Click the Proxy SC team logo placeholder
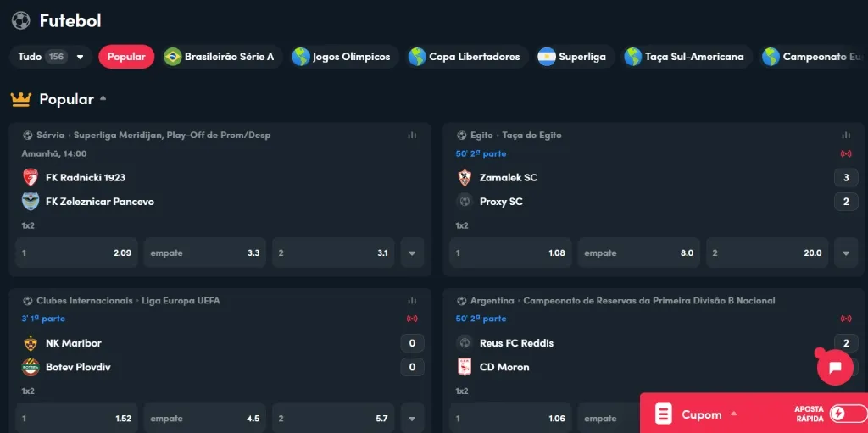This screenshot has height=433, width=868. pyautogui.click(x=464, y=201)
